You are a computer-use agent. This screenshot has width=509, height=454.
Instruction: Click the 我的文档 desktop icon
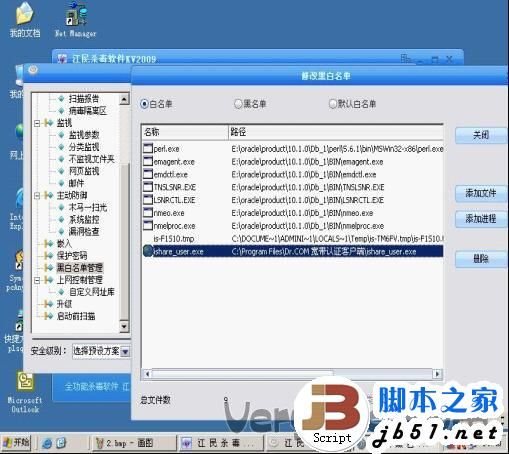click(x=25, y=20)
